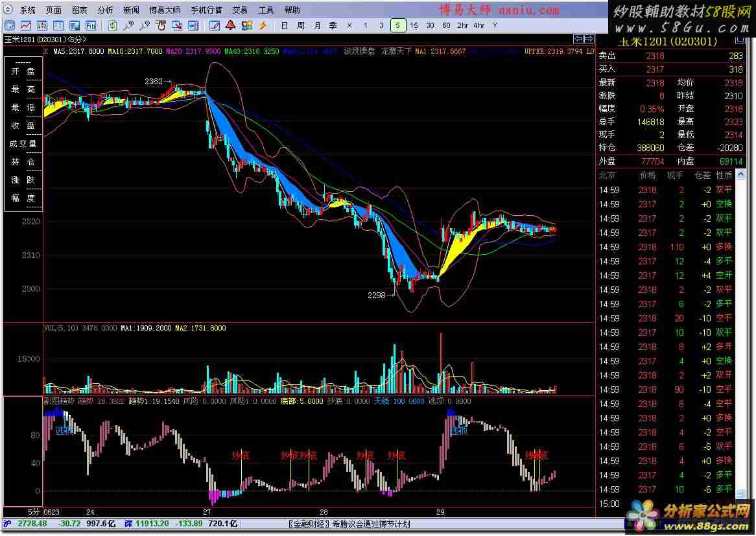
Task: Click the blue quote-screen icon starting the toolbar
Action: (x=10, y=25)
